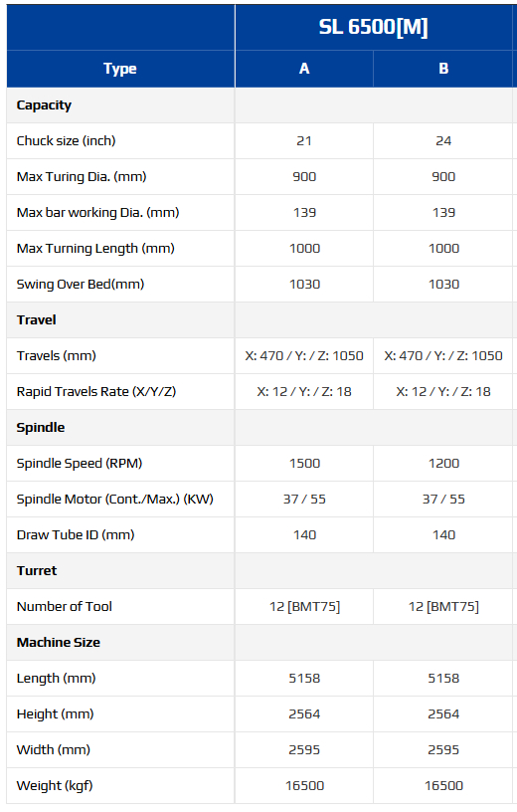Click column header A
This screenshot has width=517, height=812.
click(x=304, y=69)
